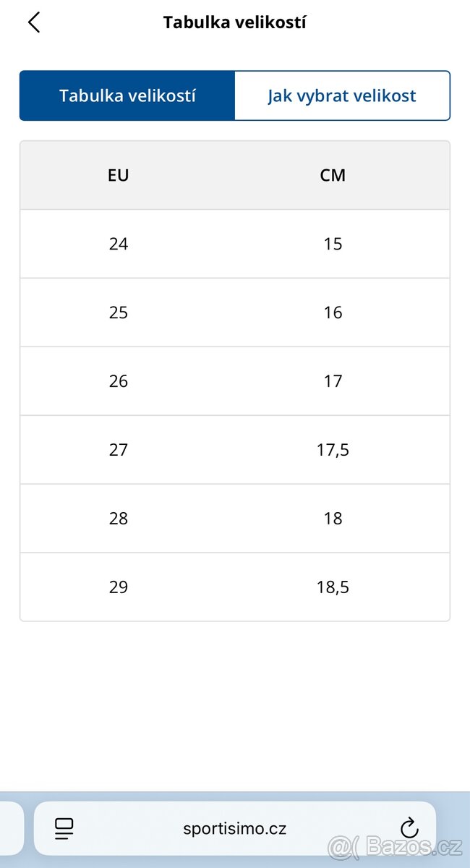Select the EU column header
470x868 pixels.
(x=118, y=175)
